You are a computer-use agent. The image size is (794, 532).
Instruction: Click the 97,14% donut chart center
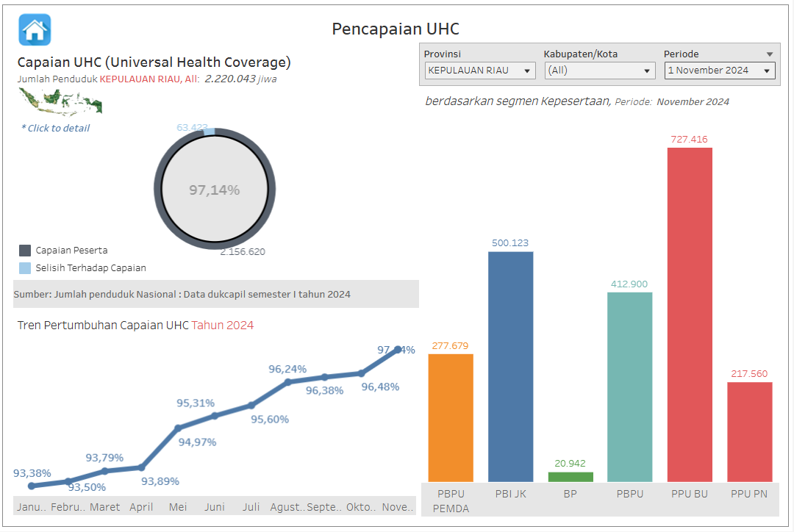pyautogui.click(x=215, y=190)
